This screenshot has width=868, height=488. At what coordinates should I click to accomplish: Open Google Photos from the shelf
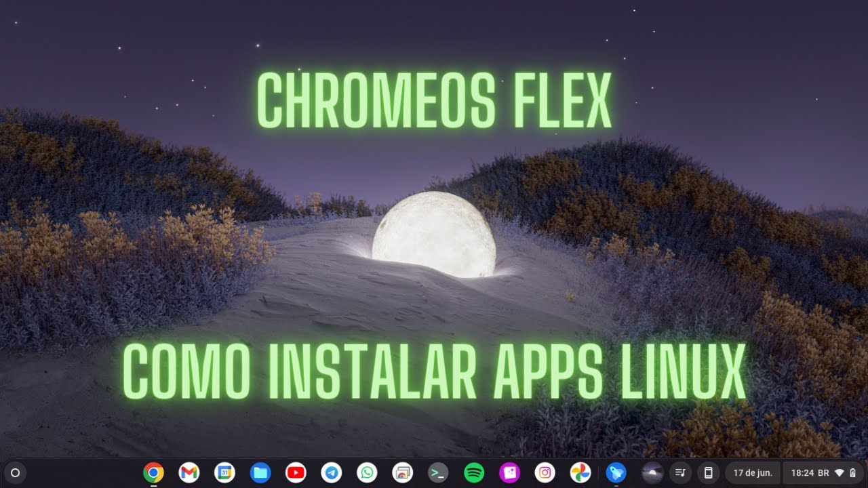click(x=580, y=472)
